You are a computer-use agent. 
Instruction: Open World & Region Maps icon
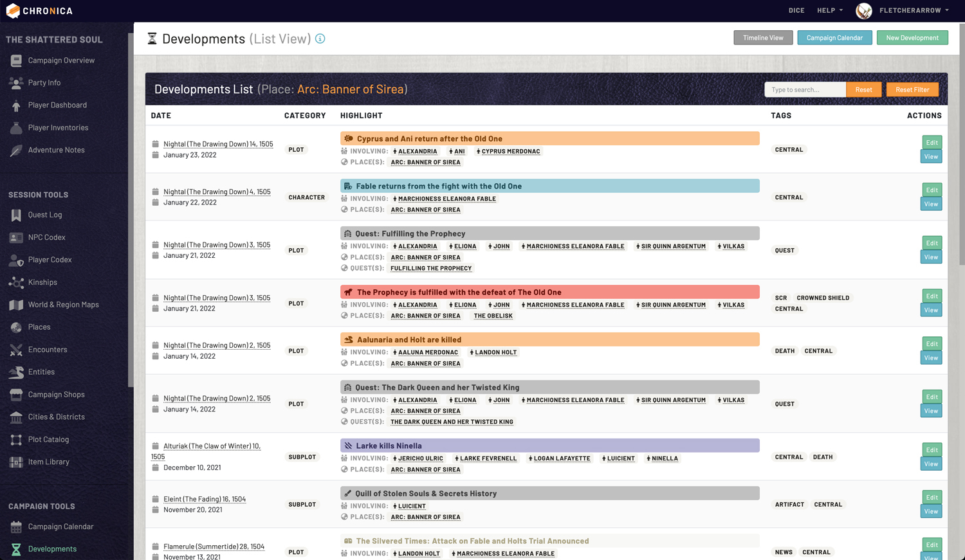[x=16, y=305]
